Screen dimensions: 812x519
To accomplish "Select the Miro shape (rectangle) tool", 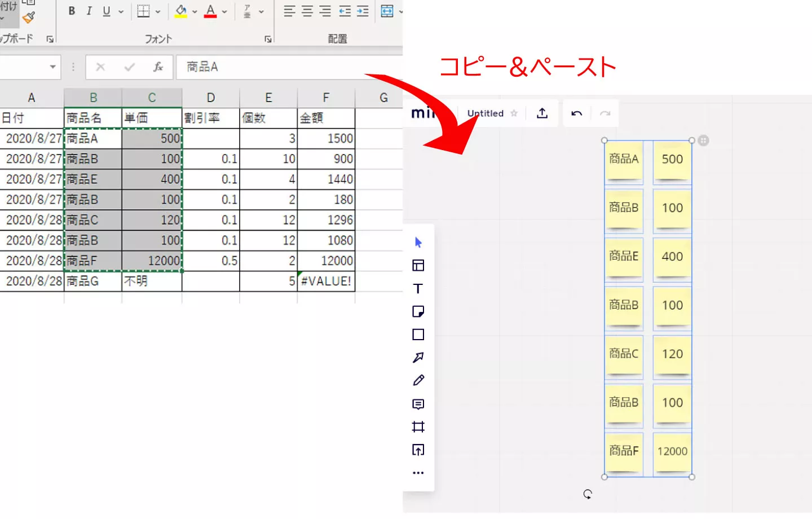I will pos(418,335).
